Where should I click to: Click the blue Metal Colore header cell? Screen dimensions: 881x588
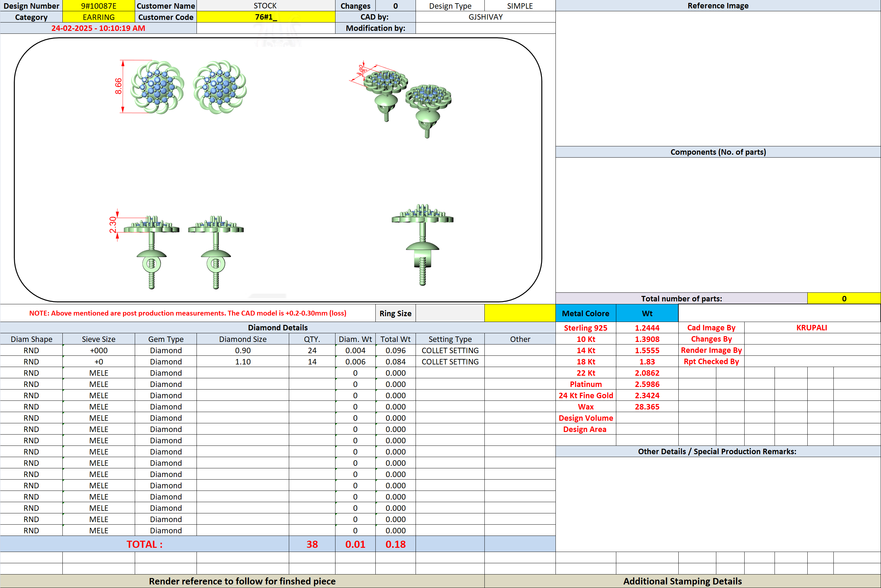[x=586, y=313]
